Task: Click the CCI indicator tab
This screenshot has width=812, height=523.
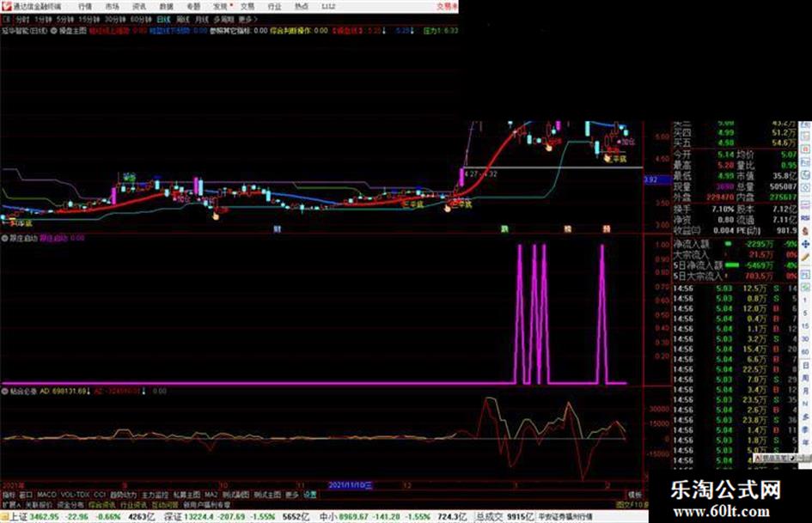Action: [100, 495]
